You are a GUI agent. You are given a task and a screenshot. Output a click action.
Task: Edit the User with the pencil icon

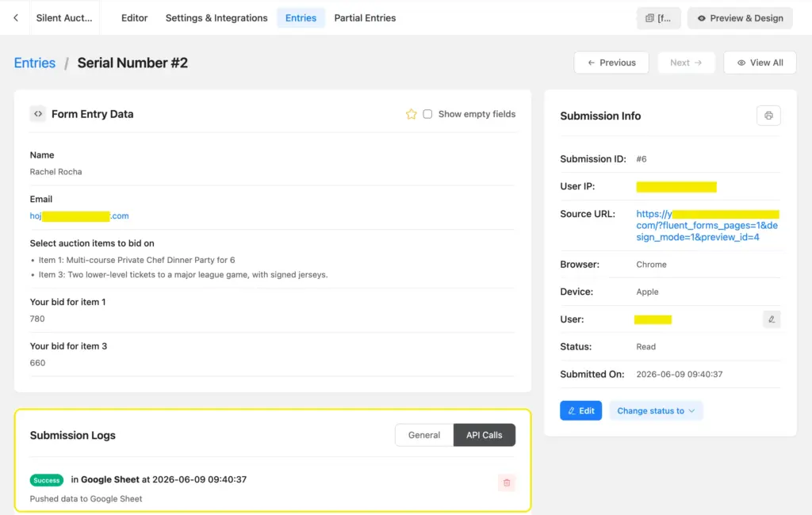point(772,319)
